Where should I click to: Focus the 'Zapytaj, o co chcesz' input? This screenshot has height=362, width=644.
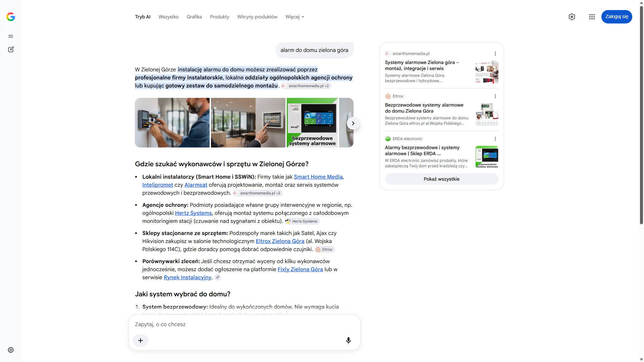(244, 324)
